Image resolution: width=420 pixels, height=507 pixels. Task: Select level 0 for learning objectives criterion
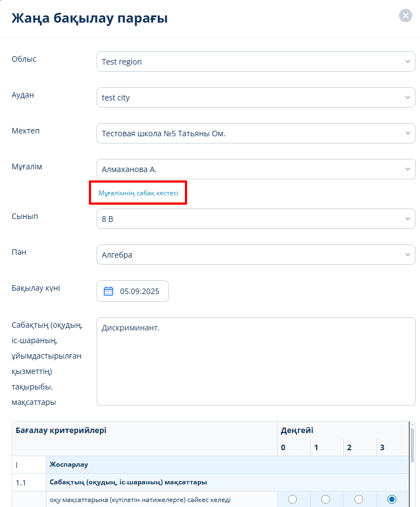tap(293, 499)
